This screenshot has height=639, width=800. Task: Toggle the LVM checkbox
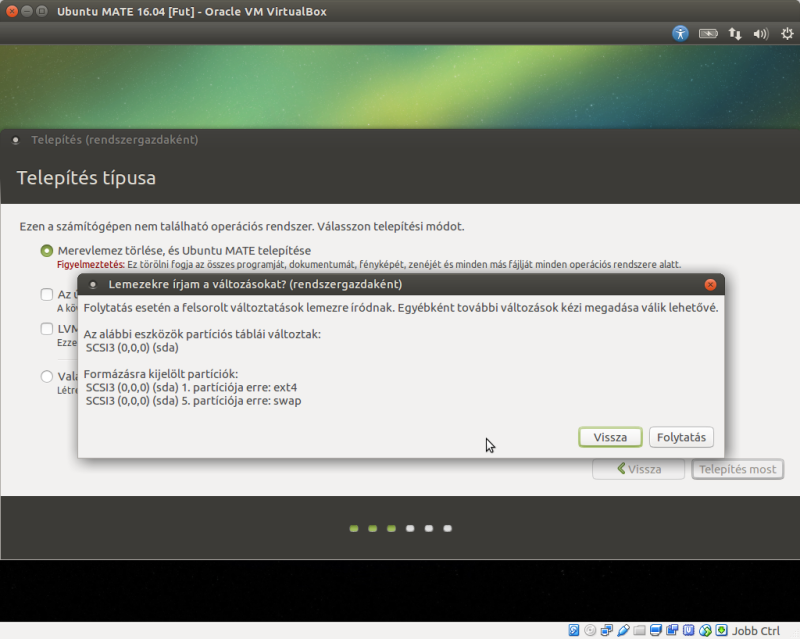point(46,329)
